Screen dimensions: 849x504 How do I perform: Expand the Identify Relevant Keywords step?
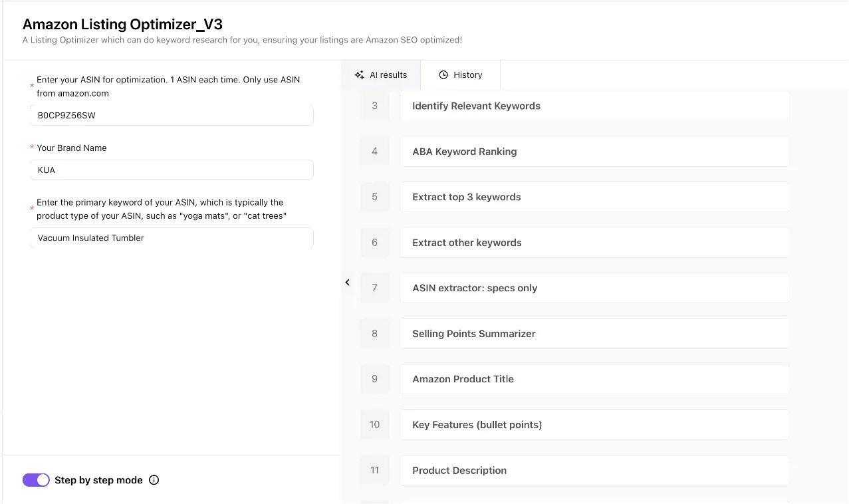tap(594, 106)
